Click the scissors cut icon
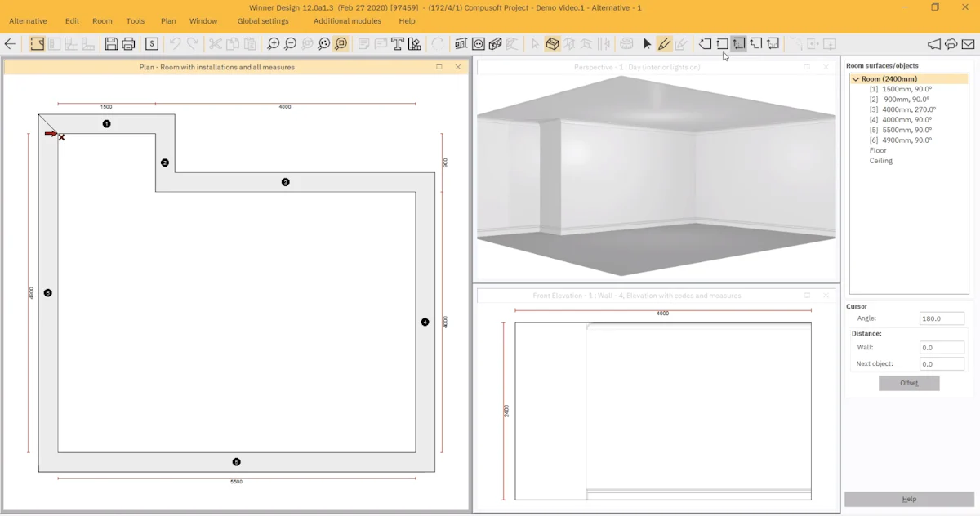 pos(216,44)
